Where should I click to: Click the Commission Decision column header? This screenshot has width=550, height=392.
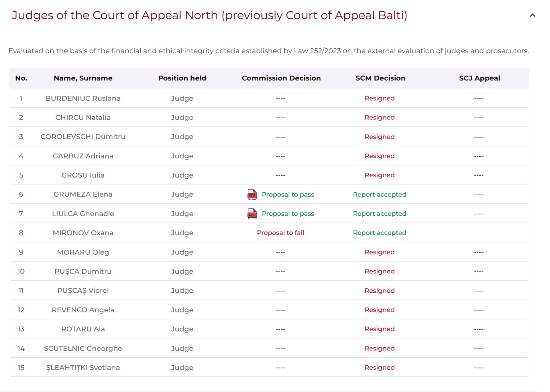[281, 78]
